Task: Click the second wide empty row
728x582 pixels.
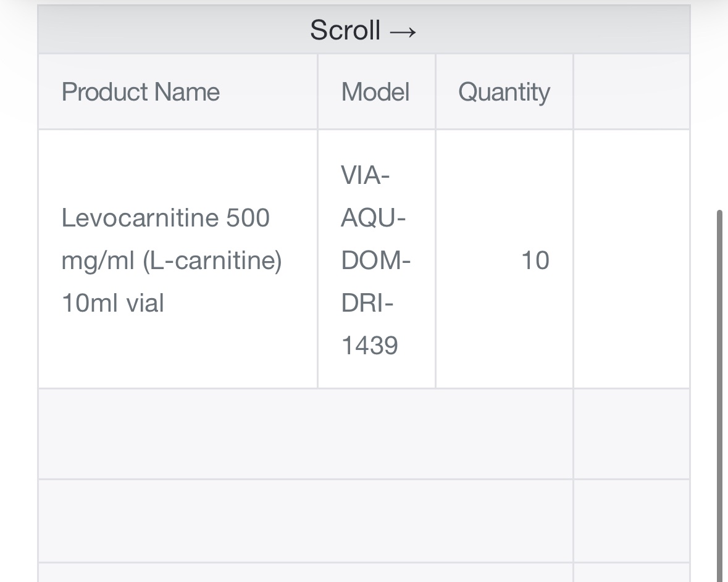Action: [x=306, y=521]
